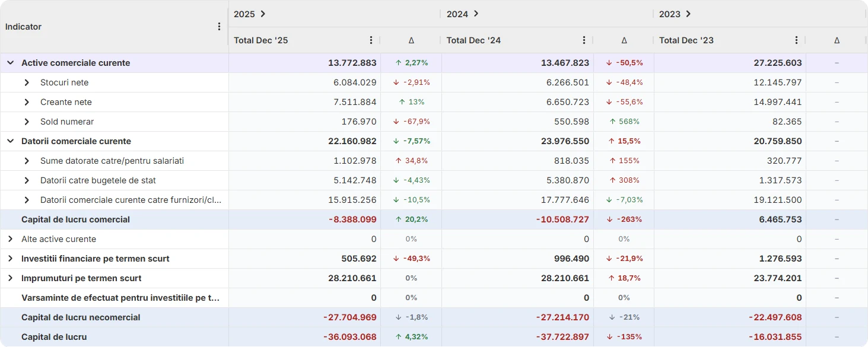Click the 4,32% Capital de lucru change

411,337
